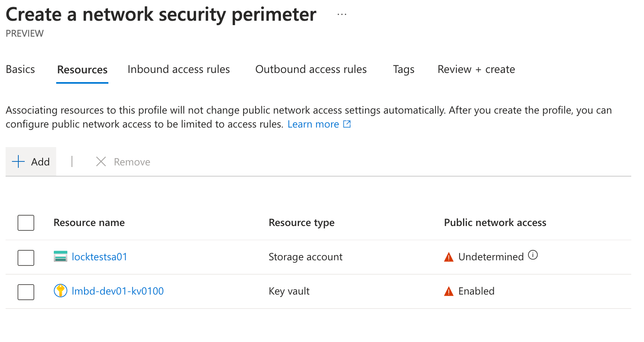Viewport: 644px width, 342px height.
Task: Open the Review + create tab
Action: tap(476, 69)
